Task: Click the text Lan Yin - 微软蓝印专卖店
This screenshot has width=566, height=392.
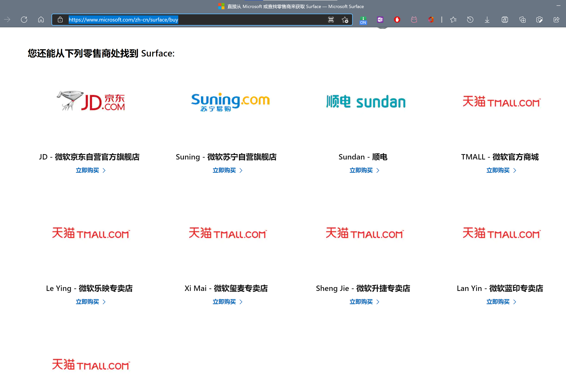Action: [x=500, y=288]
